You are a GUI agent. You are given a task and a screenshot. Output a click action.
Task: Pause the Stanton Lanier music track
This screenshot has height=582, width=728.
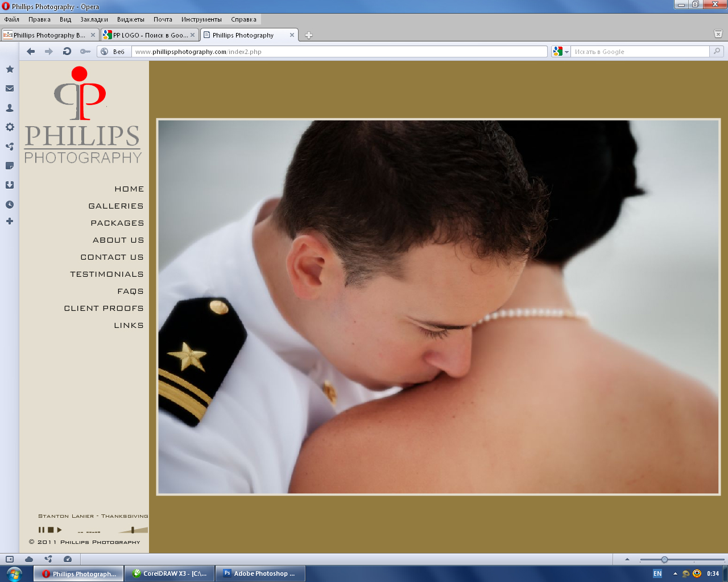point(41,530)
